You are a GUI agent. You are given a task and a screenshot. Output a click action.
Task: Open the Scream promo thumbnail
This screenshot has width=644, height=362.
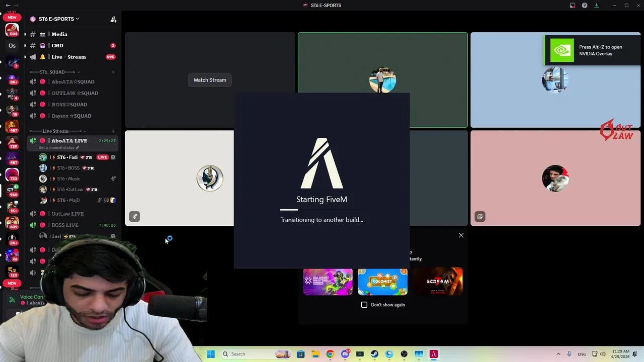(x=438, y=282)
